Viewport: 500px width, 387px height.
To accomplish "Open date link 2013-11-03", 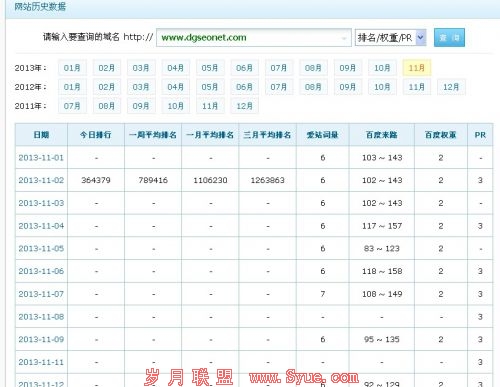I will 41,203.
